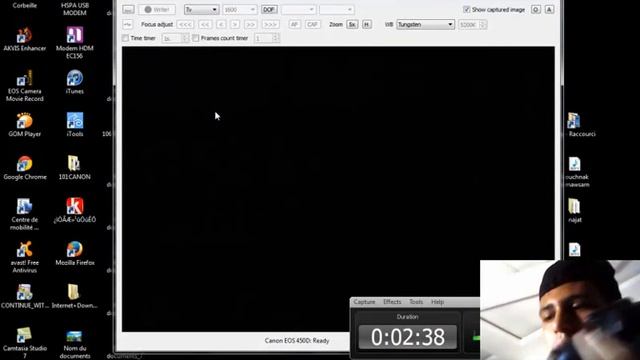Click focus adjust >>> far-right button
The image size is (640, 360).
(271, 24)
